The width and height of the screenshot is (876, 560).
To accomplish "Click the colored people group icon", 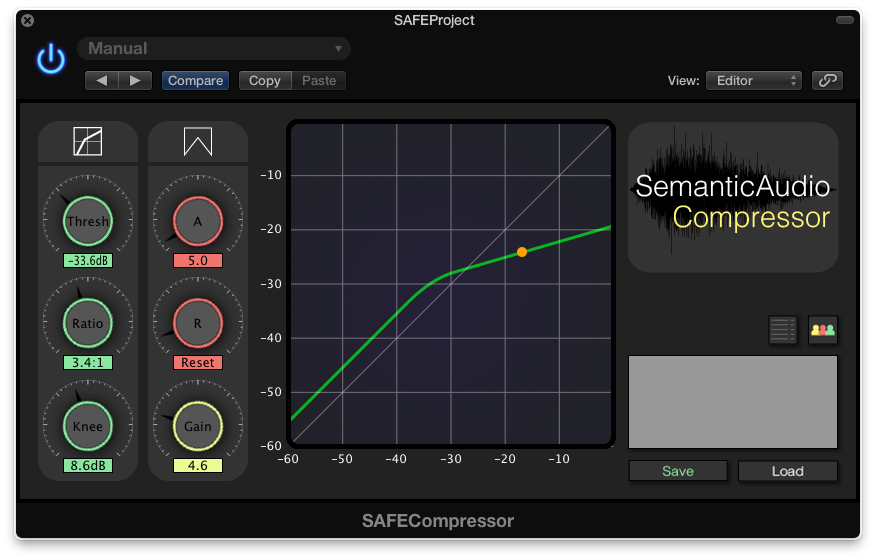I will pyautogui.click(x=823, y=330).
